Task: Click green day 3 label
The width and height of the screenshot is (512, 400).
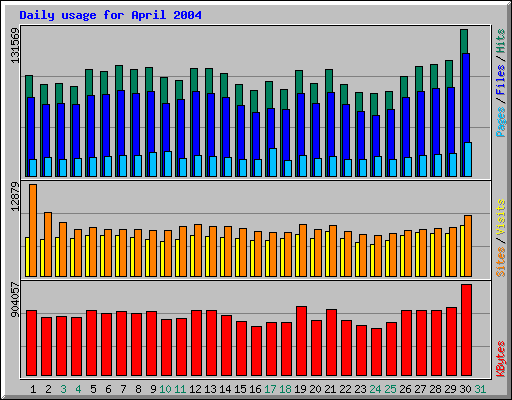Action: (x=63, y=389)
